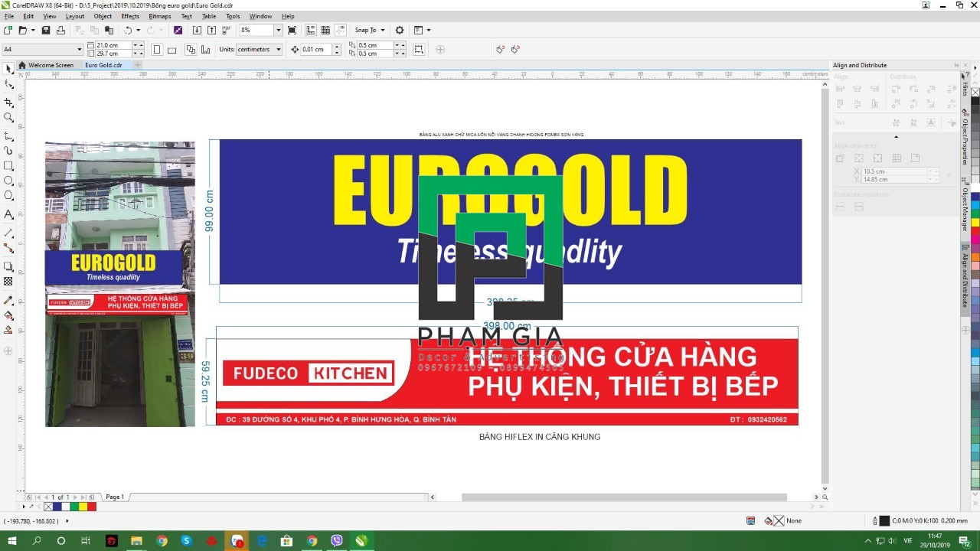Pick the Ellipse tool
The image size is (980, 551).
click(x=8, y=181)
